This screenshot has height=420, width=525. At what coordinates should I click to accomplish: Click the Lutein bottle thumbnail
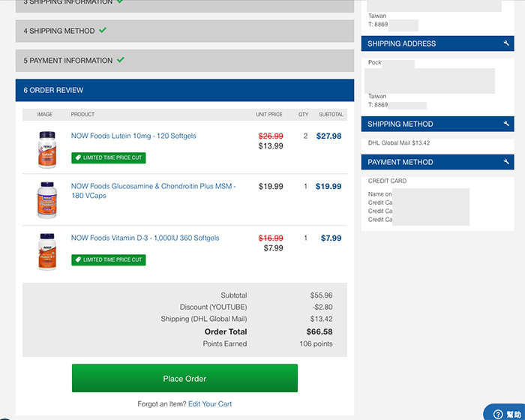click(46, 149)
